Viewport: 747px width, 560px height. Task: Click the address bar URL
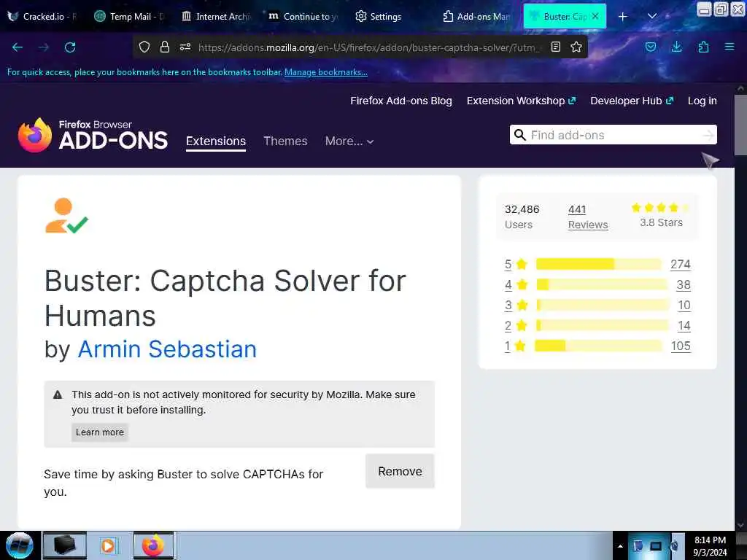(x=369, y=47)
